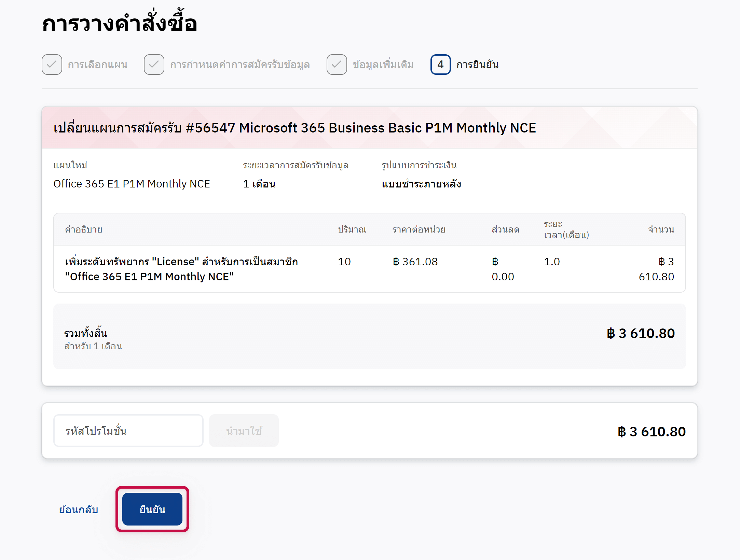Click the รหัสโปรโมชั่น promo code field
Image resolution: width=740 pixels, height=560 pixels.
click(128, 431)
